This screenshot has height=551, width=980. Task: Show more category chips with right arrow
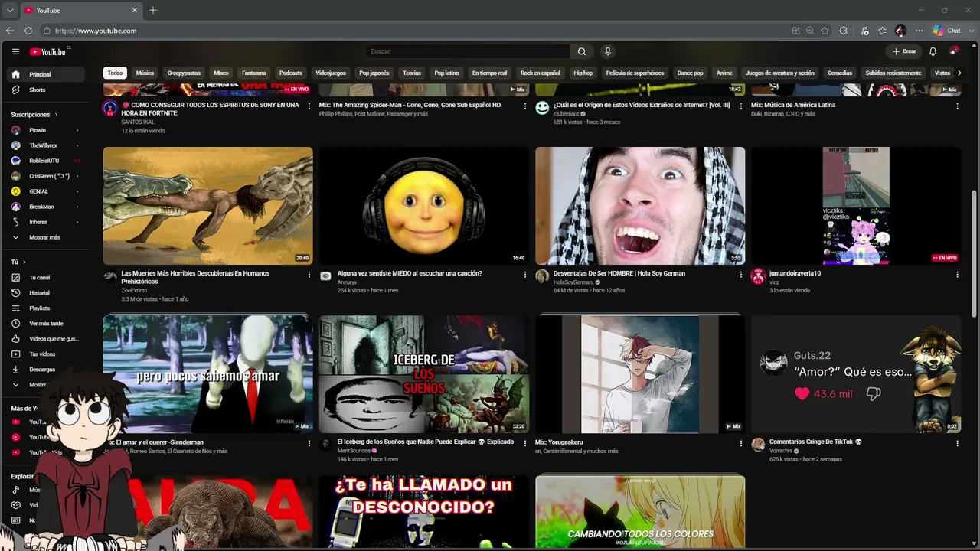point(959,73)
